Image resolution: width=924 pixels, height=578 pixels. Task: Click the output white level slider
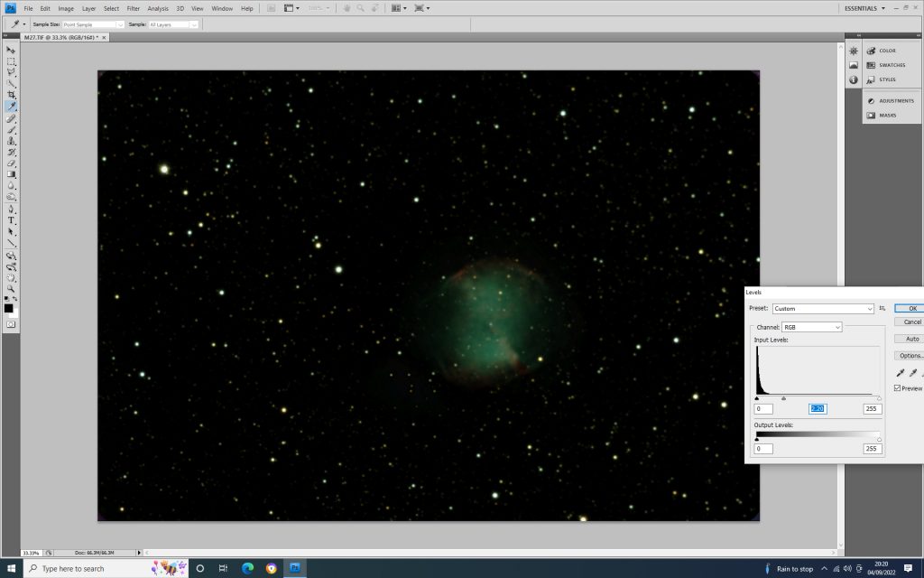coord(879,440)
